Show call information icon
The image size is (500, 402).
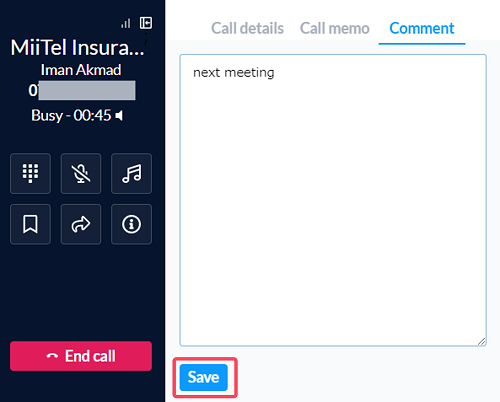tap(131, 224)
